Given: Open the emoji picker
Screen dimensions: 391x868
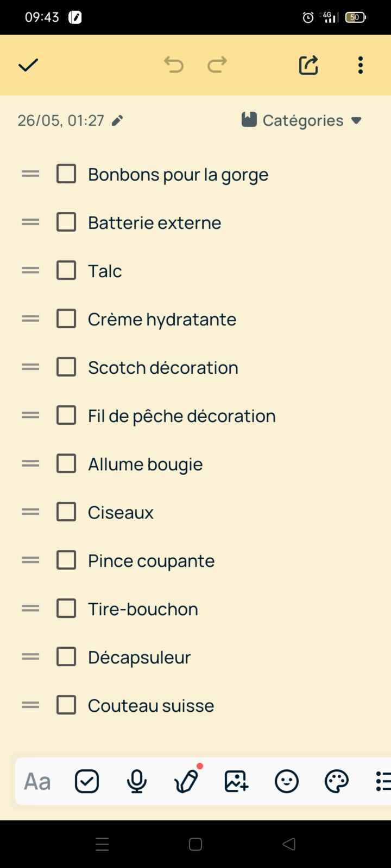Looking at the screenshot, I should (x=286, y=781).
